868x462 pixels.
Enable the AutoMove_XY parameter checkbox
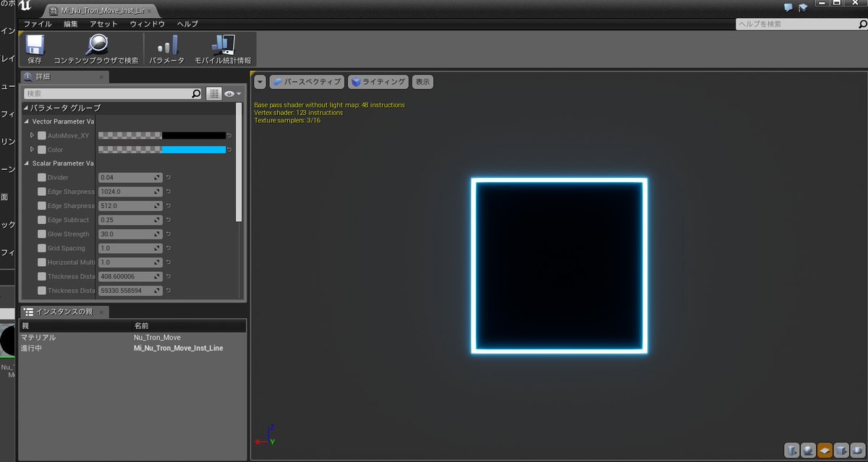[42, 135]
